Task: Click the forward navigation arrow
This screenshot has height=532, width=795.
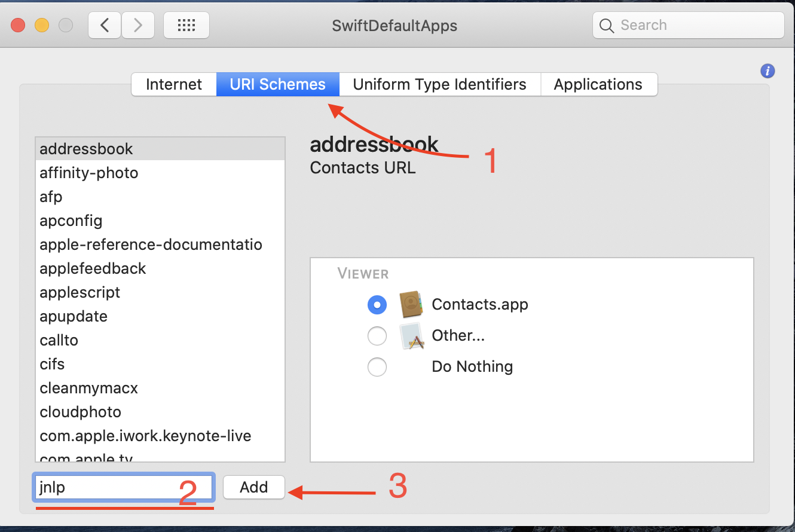Action: click(137, 25)
